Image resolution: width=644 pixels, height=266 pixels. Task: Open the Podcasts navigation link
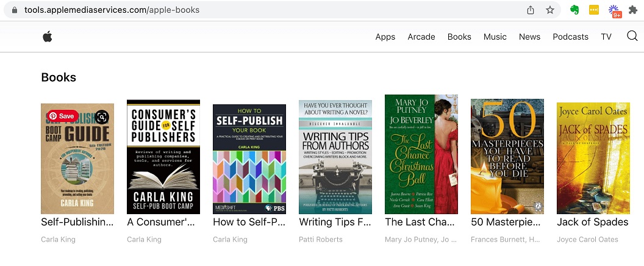[x=570, y=37]
